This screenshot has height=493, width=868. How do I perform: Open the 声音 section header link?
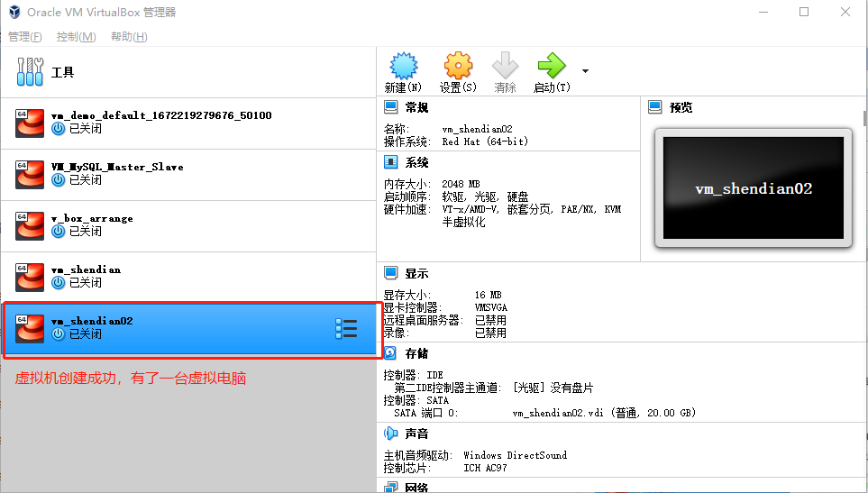tap(416, 434)
